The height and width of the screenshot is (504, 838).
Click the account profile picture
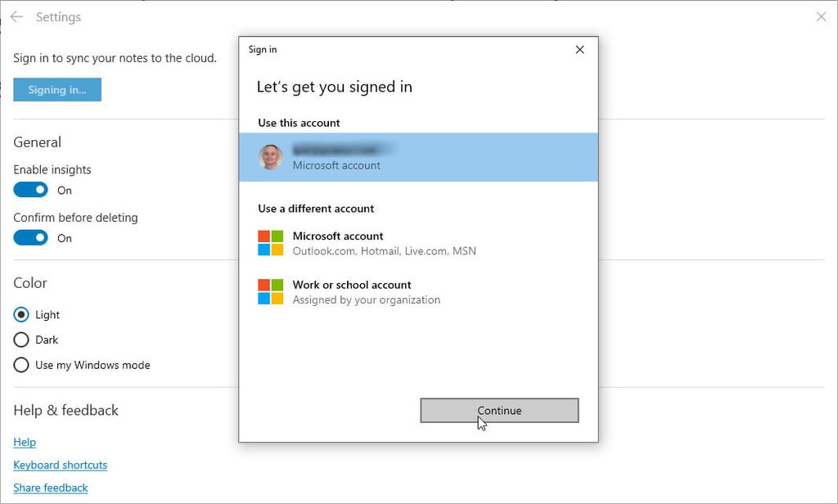pos(270,157)
